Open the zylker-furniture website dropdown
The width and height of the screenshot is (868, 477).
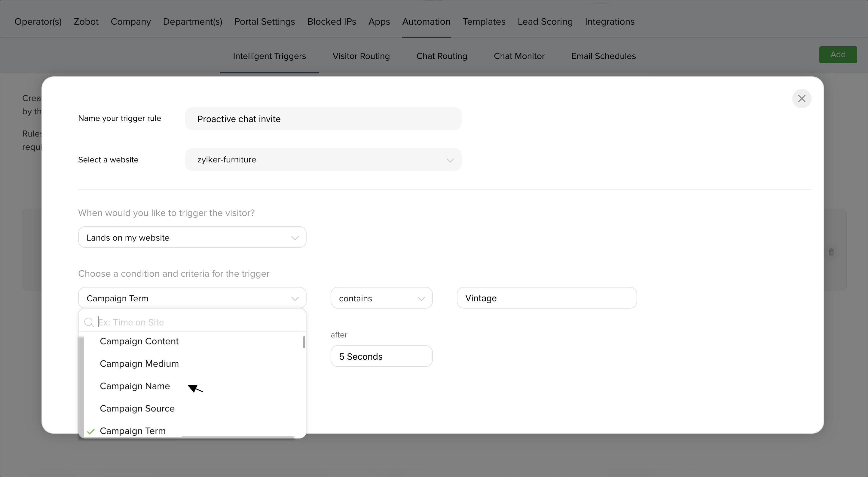tap(323, 159)
